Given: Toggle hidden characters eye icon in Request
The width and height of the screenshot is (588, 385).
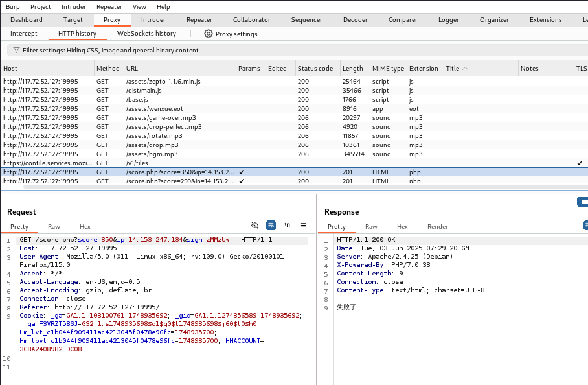Looking at the screenshot, I should coord(254,226).
